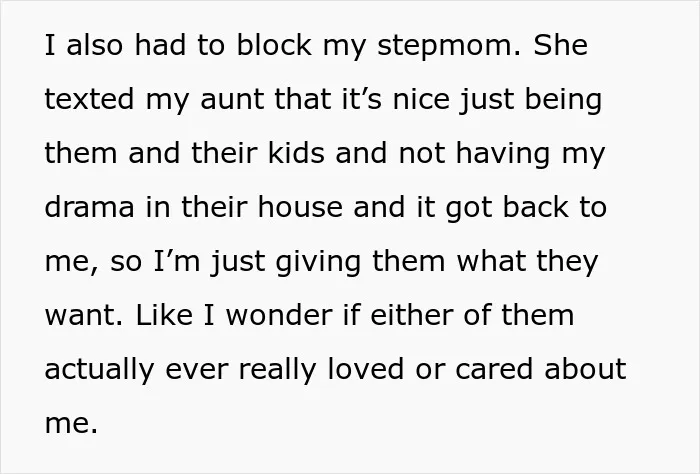Click the word "kids" in the third line

(x=296, y=153)
